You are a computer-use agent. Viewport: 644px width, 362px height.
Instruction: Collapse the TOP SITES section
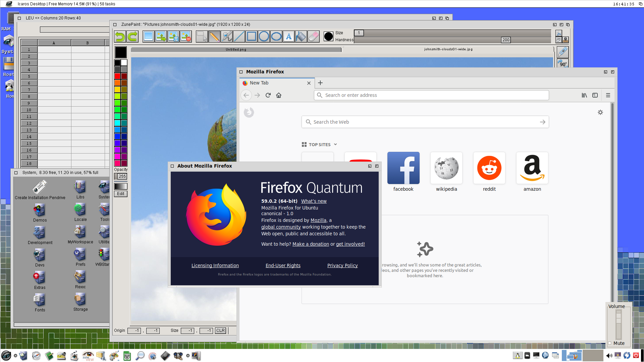pyautogui.click(x=335, y=144)
